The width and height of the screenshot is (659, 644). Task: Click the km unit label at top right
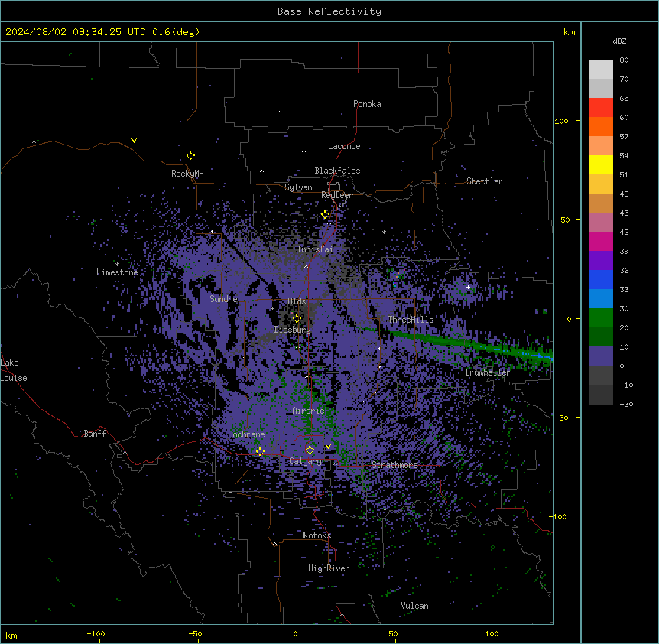pos(569,32)
